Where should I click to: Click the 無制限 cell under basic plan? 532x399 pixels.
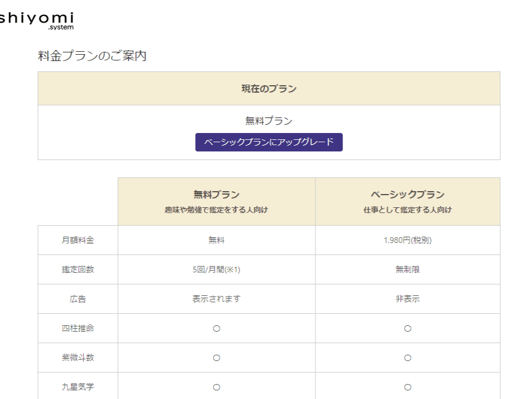[x=408, y=269]
